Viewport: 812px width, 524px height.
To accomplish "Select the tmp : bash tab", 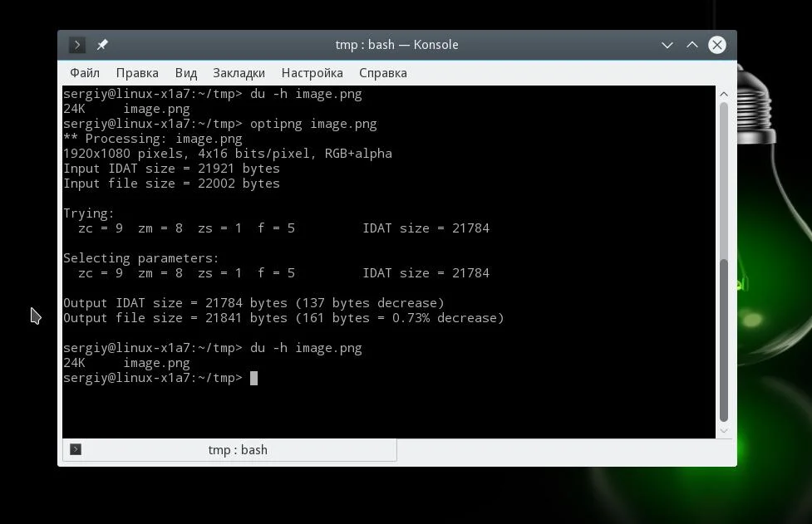I will [x=229, y=449].
